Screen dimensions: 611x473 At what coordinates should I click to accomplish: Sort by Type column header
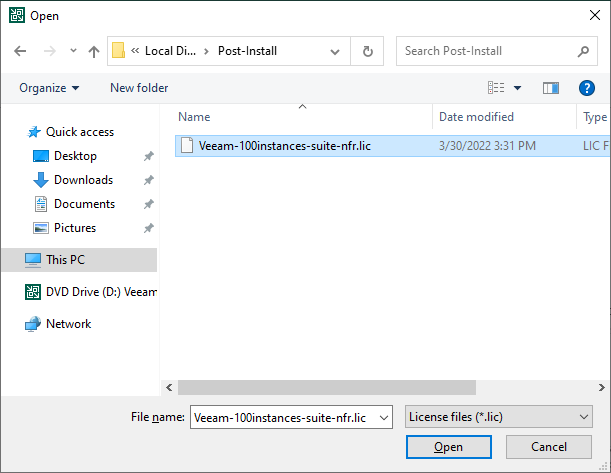(594, 117)
